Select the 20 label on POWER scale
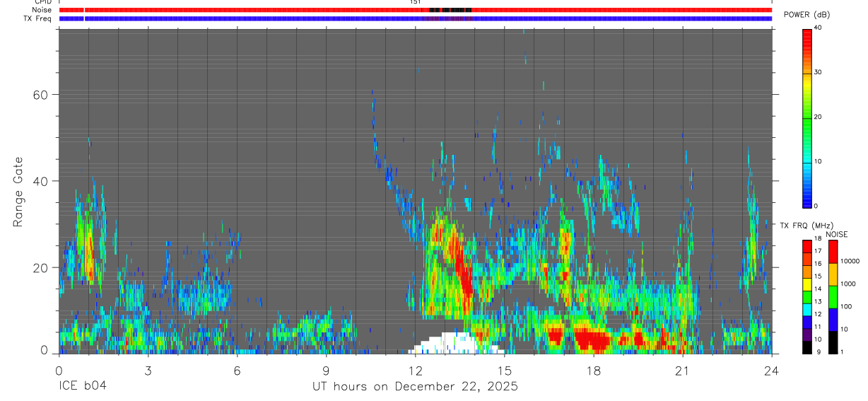This screenshot has height=401, width=868. 819,117
